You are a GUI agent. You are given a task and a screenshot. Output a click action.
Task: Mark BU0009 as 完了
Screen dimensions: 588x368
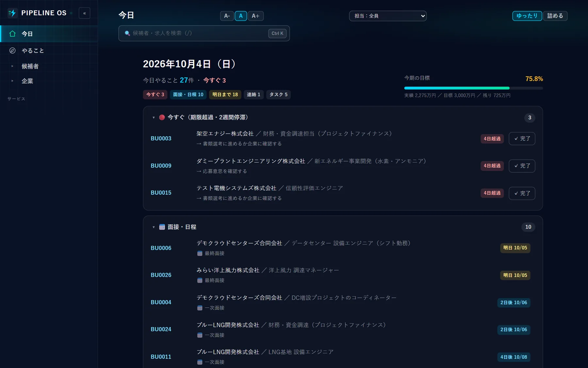click(x=522, y=166)
